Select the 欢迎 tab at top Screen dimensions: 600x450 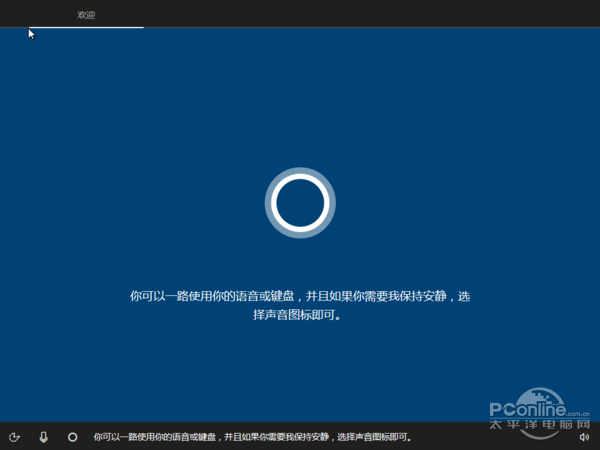(x=86, y=15)
